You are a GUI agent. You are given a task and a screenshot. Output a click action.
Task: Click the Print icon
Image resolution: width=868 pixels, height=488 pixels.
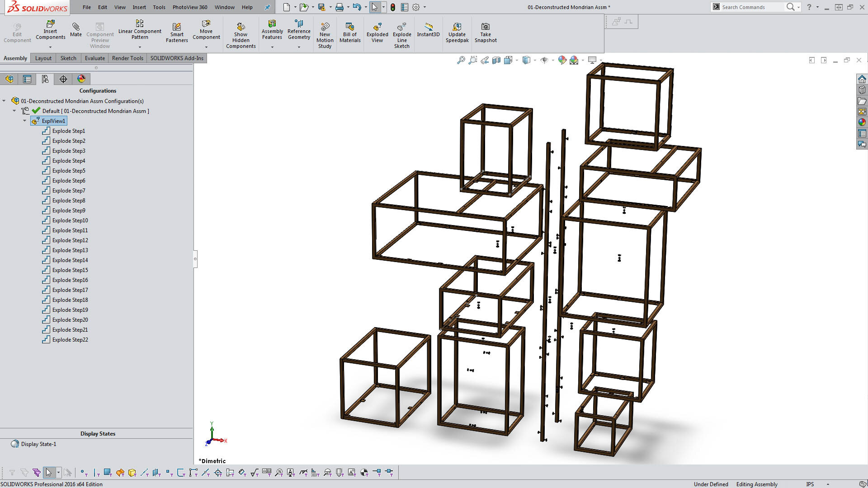point(340,7)
